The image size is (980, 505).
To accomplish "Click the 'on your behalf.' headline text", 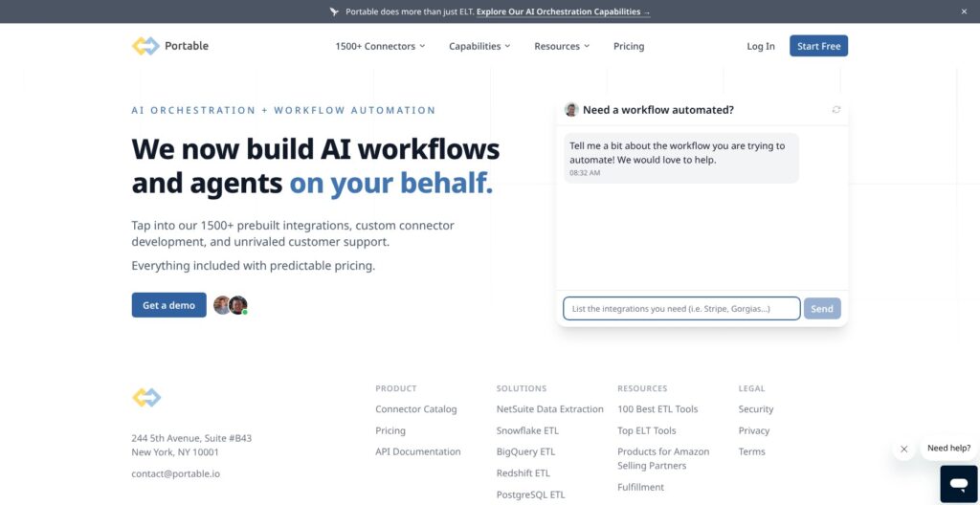I will click(391, 183).
